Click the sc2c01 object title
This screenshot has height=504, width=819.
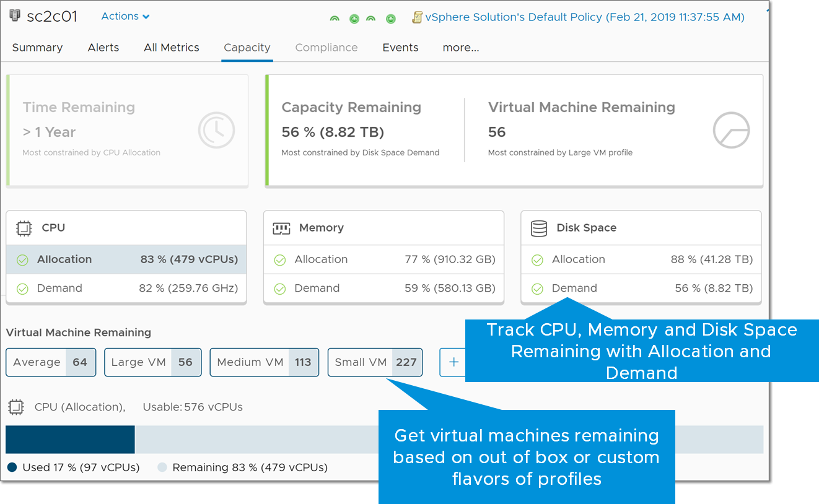tap(52, 17)
